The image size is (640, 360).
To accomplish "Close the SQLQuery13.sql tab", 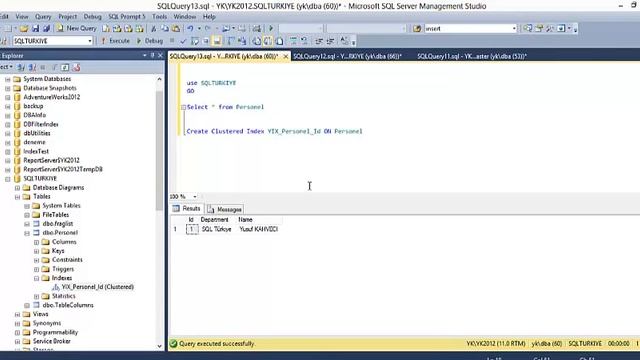I will tap(286, 56).
